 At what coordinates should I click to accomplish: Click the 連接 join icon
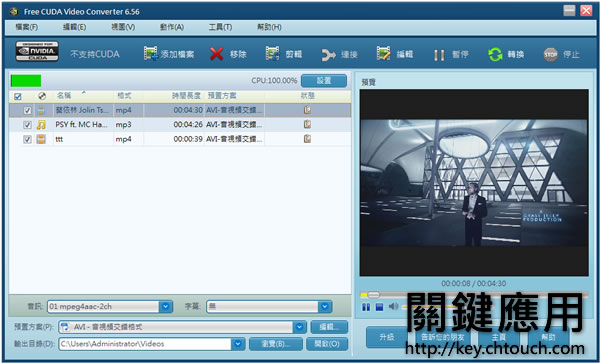[328, 55]
